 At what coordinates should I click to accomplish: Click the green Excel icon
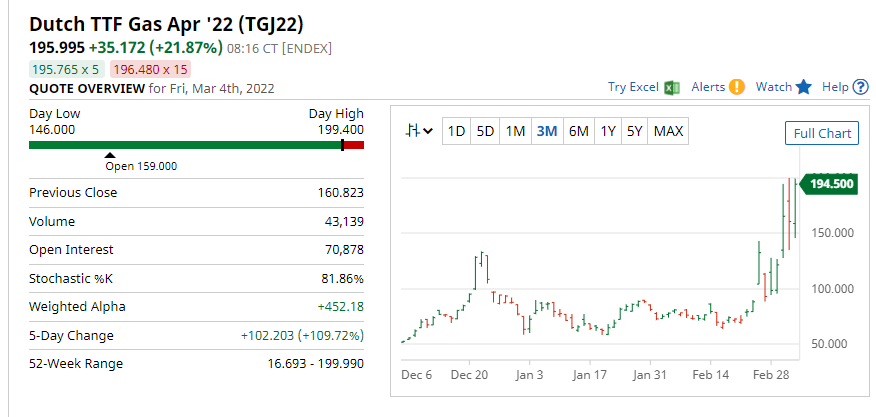(672, 87)
